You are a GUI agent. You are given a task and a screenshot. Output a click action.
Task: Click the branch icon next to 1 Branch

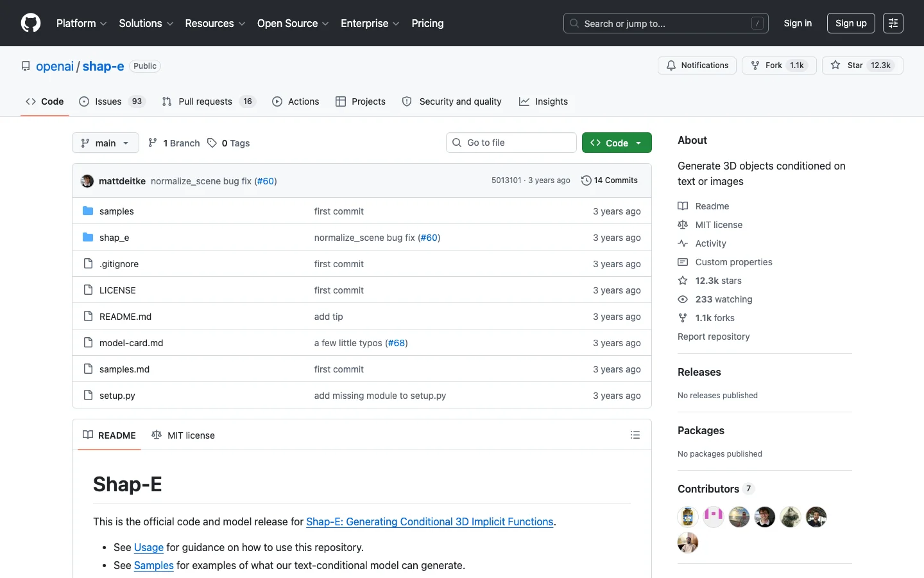click(x=153, y=143)
